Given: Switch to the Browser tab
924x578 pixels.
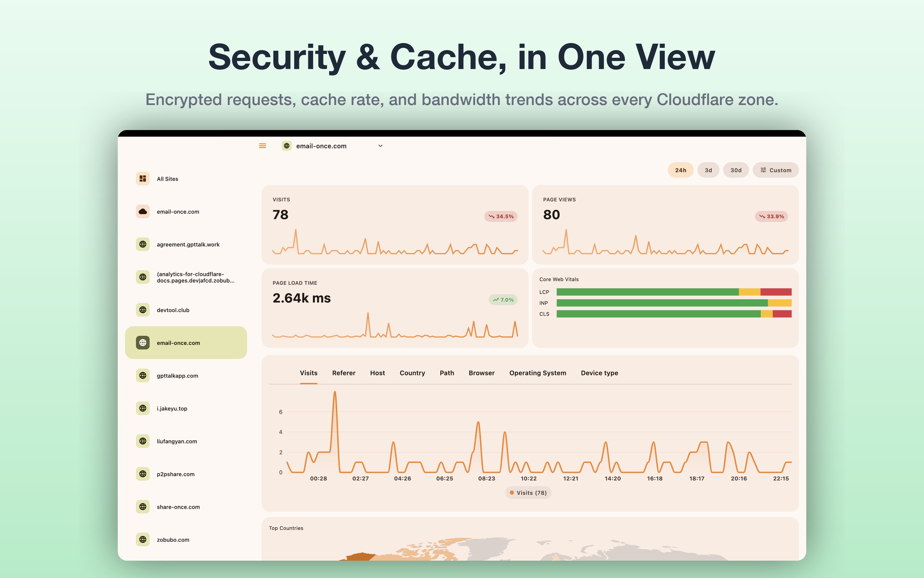Looking at the screenshot, I should [x=482, y=373].
